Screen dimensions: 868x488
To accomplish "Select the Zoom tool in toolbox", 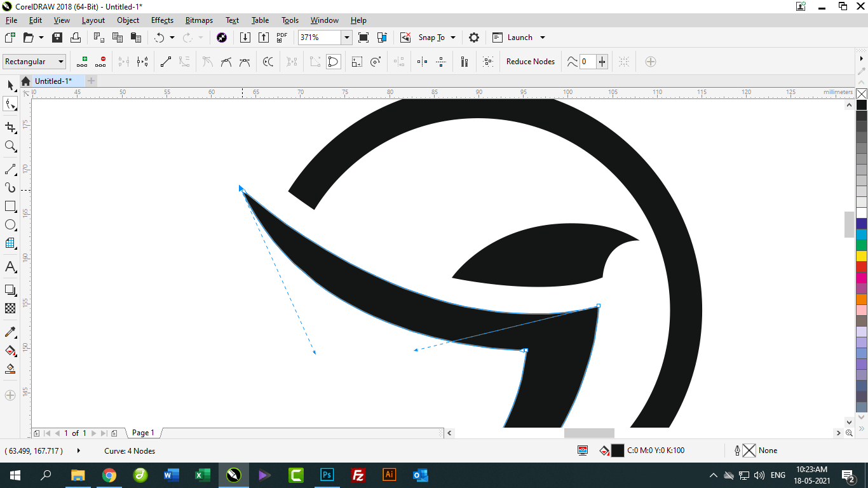I will click(x=10, y=146).
